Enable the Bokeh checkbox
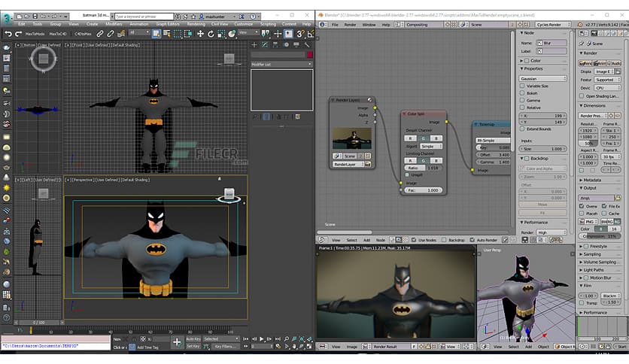 point(522,93)
